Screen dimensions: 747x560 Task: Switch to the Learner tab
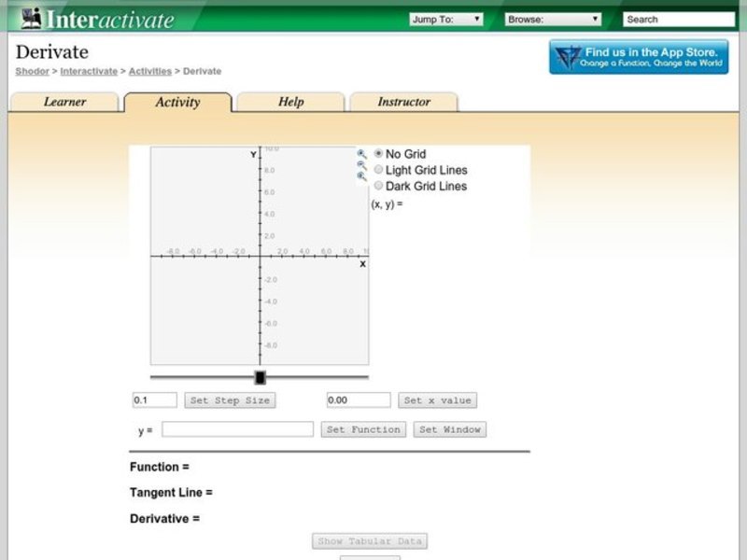[65, 103]
